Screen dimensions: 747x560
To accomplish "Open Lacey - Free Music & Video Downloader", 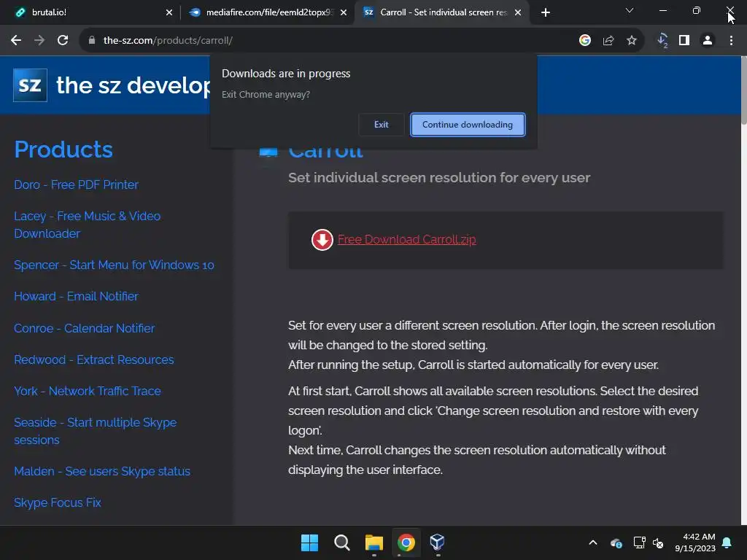I will click(88, 225).
